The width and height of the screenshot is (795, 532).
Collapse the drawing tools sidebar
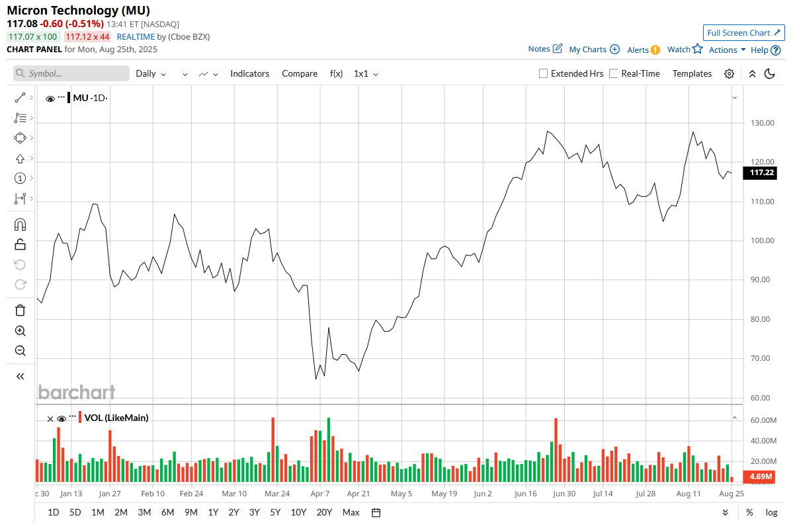pyautogui.click(x=20, y=376)
